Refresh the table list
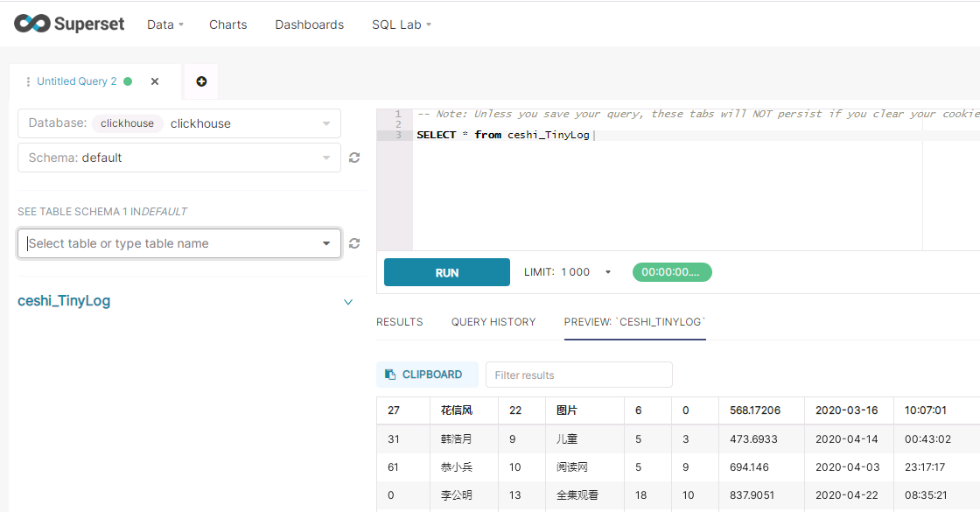 354,243
